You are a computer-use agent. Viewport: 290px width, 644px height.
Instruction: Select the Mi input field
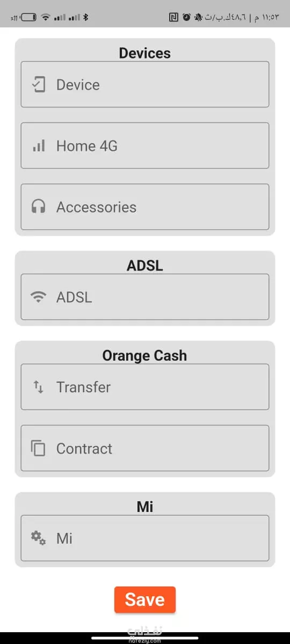pyautogui.click(x=145, y=538)
